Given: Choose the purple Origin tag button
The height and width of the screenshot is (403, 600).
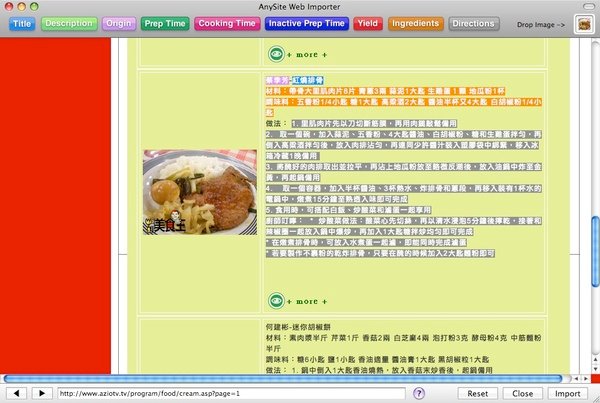Looking at the screenshot, I should click(x=119, y=24).
